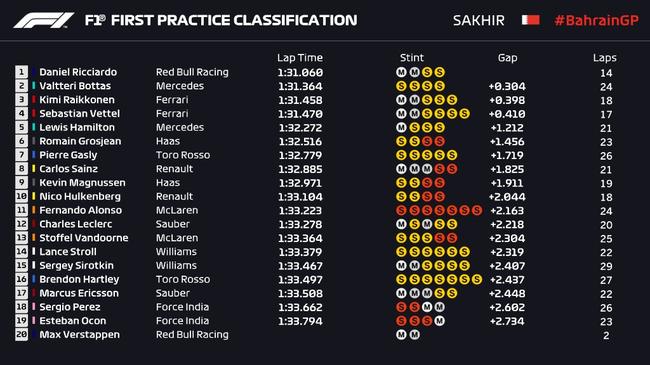This screenshot has width=650, height=365.
Task: Click Ferrari red team color bar beside Raikkonen
Action: 34,100
